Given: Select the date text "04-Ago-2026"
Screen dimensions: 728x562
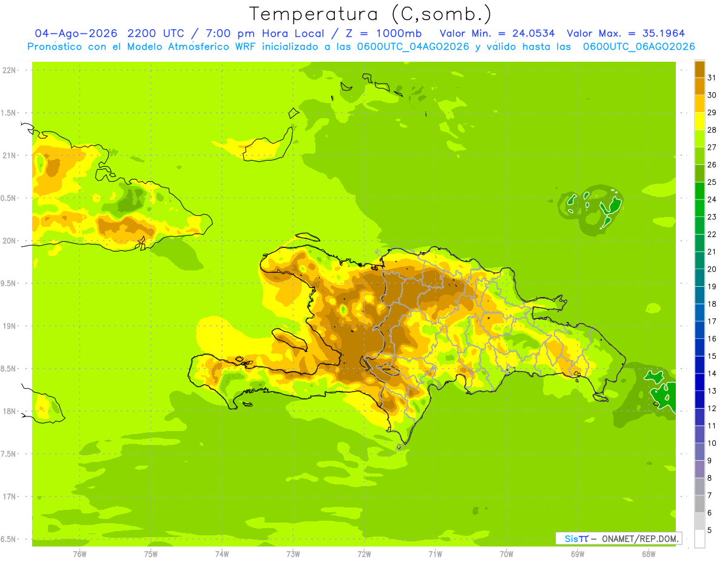Looking at the screenshot, I should pyautogui.click(x=75, y=33).
